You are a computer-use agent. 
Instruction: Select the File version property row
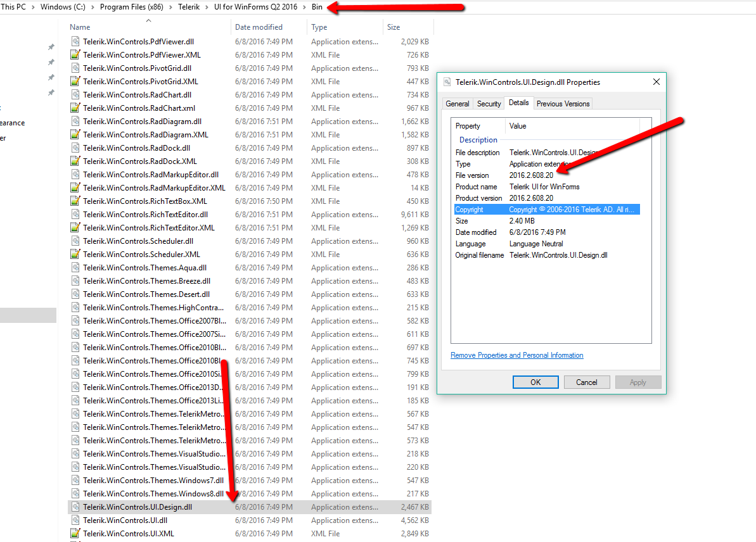548,175
